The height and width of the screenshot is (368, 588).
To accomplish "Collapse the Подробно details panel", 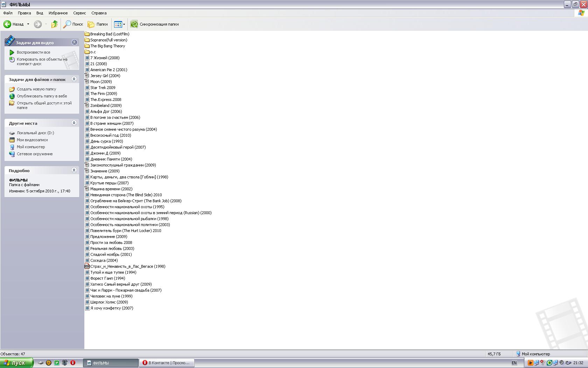I will [x=74, y=170].
